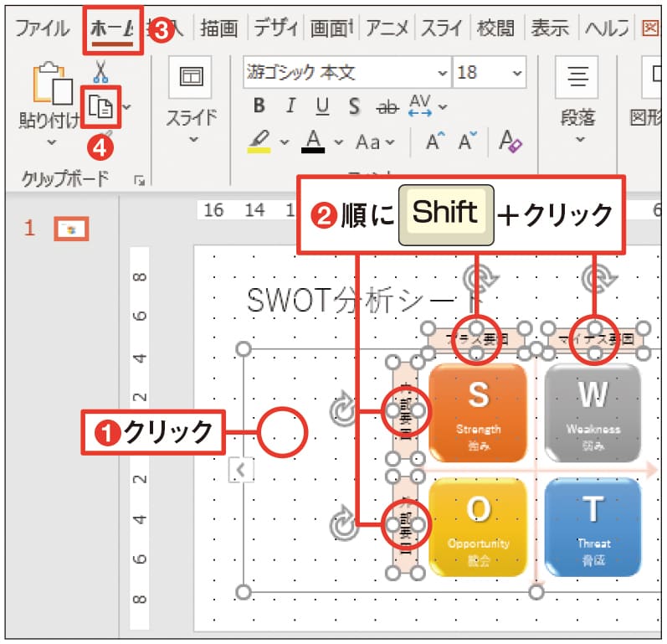Expand the Copy button dropdown arrow
667x644 pixels.
tap(126, 106)
